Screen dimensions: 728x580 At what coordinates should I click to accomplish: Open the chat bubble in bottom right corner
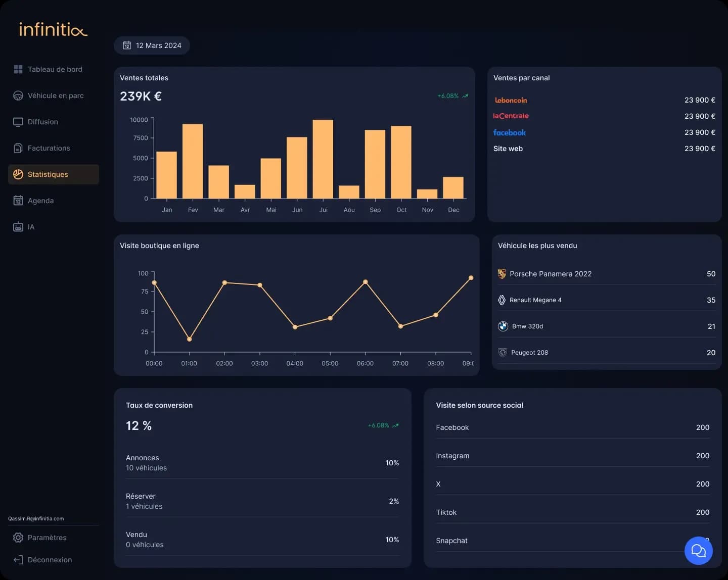(698, 551)
